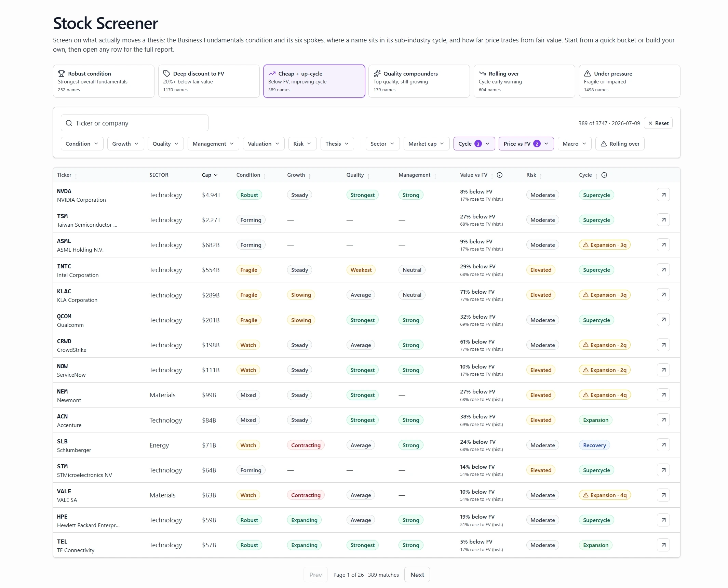This screenshot has height=588, width=728.
Task: Open the INTC row report arrow
Action: tap(663, 270)
